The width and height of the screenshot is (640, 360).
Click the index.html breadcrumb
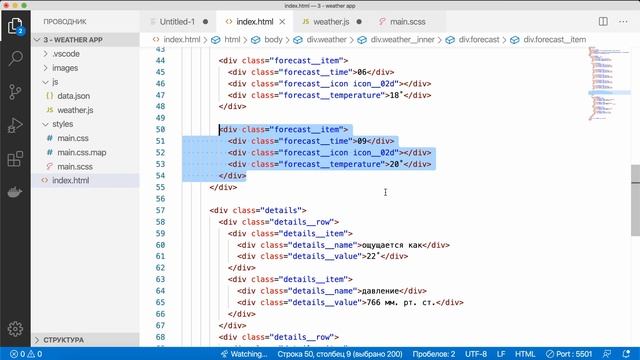point(176,40)
